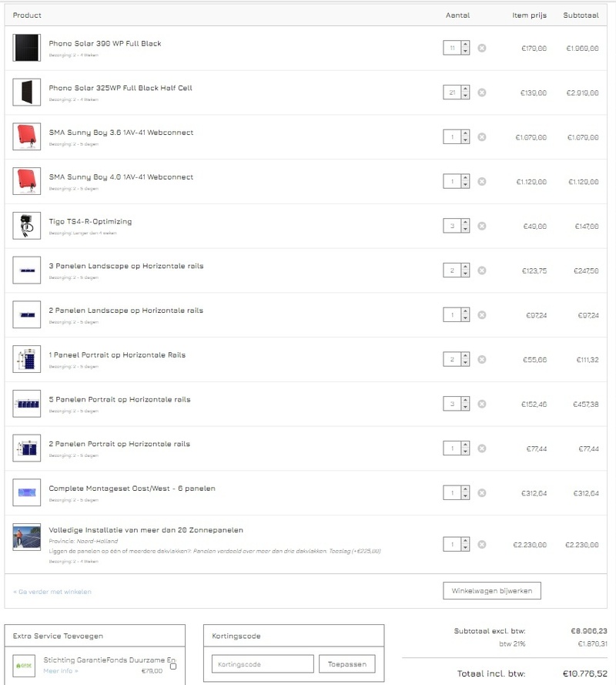The width and height of the screenshot is (616, 685).
Task: Open the Meer info link for GarantieFonds
Action: [60, 671]
